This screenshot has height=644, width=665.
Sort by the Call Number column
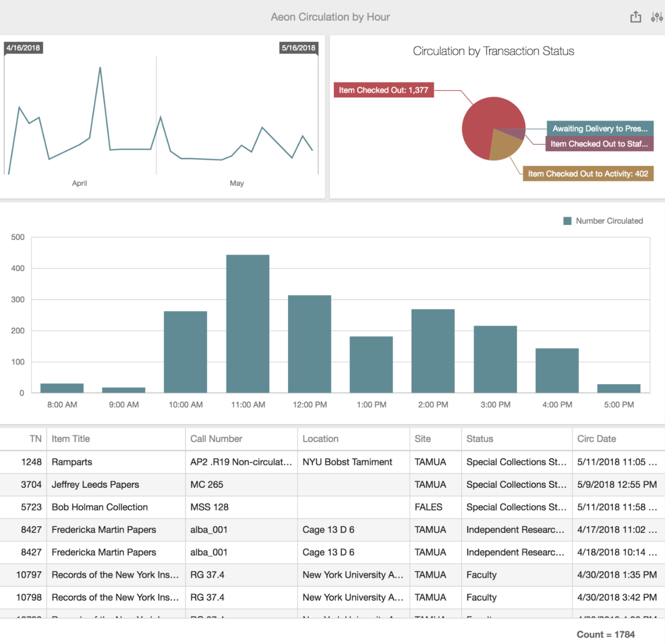pyautogui.click(x=216, y=439)
